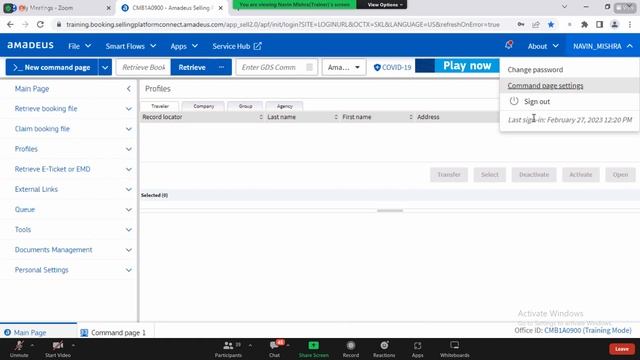Click browser bookmark star icon
The width and height of the screenshot is (640, 360).
[551, 24]
